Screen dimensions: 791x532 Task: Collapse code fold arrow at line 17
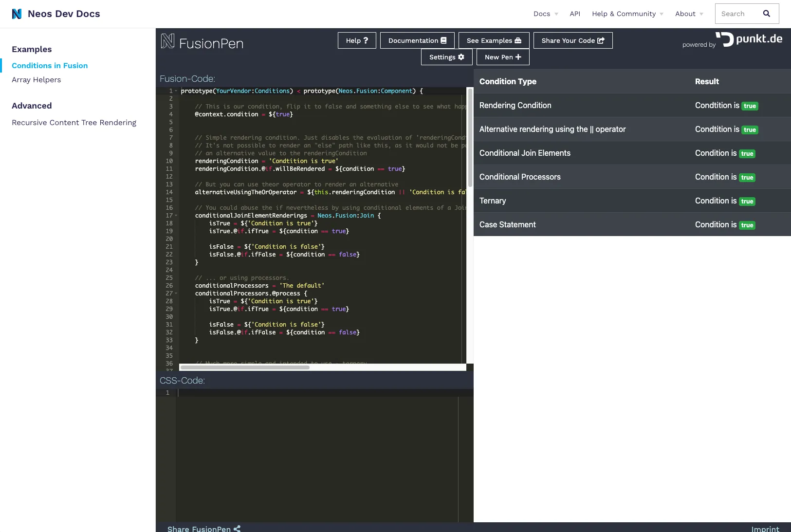tap(176, 216)
